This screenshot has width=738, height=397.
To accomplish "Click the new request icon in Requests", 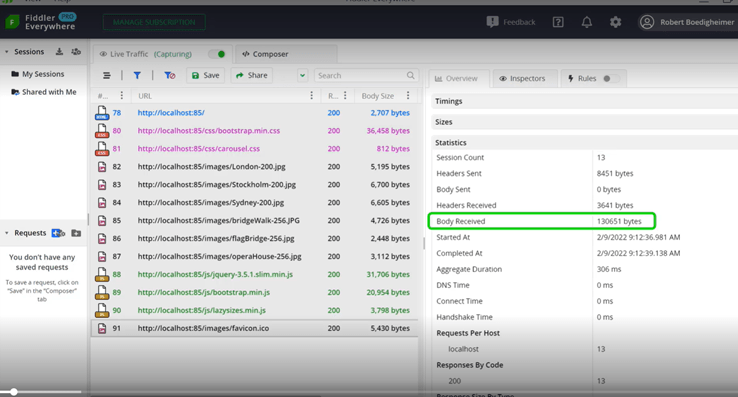I will (58, 233).
